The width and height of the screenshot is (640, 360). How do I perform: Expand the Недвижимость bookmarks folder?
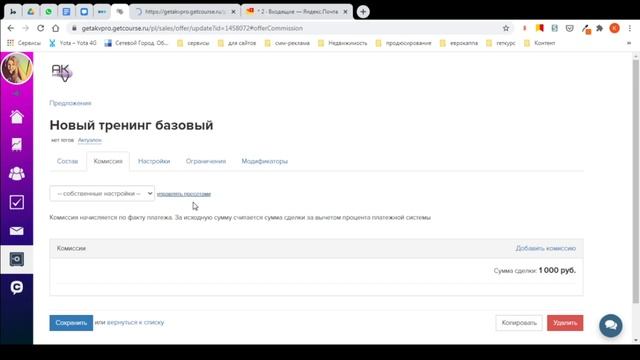point(342,43)
